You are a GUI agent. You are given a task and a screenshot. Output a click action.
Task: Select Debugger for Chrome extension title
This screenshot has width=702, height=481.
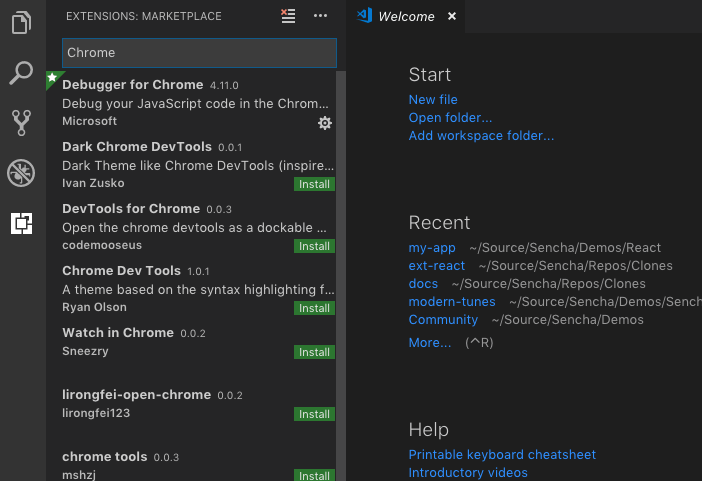(x=133, y=85)
